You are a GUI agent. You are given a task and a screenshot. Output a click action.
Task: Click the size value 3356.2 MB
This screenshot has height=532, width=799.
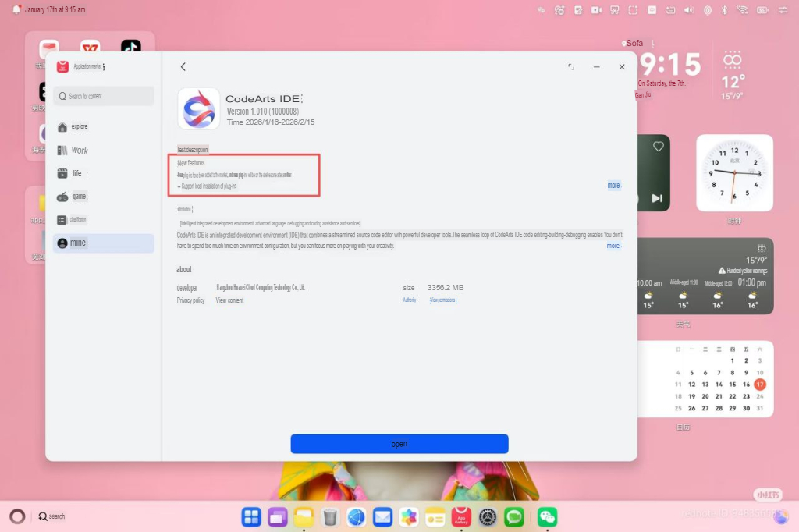[x=446, y=287]
